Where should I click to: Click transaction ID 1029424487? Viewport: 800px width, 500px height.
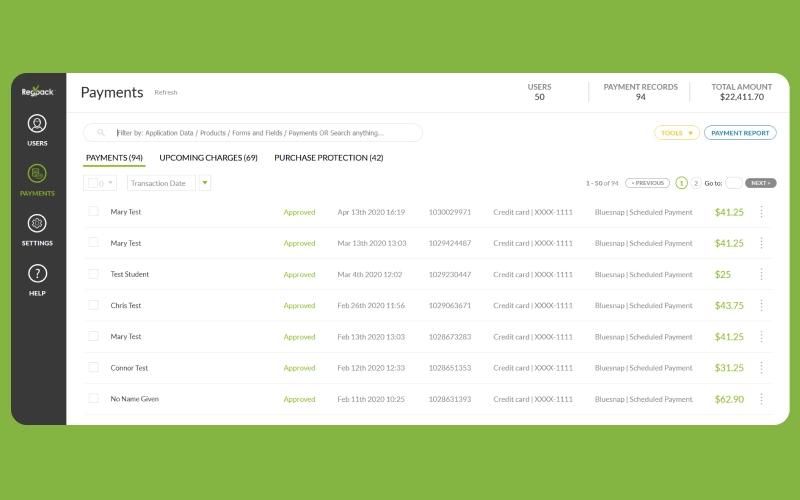(449, 243)
